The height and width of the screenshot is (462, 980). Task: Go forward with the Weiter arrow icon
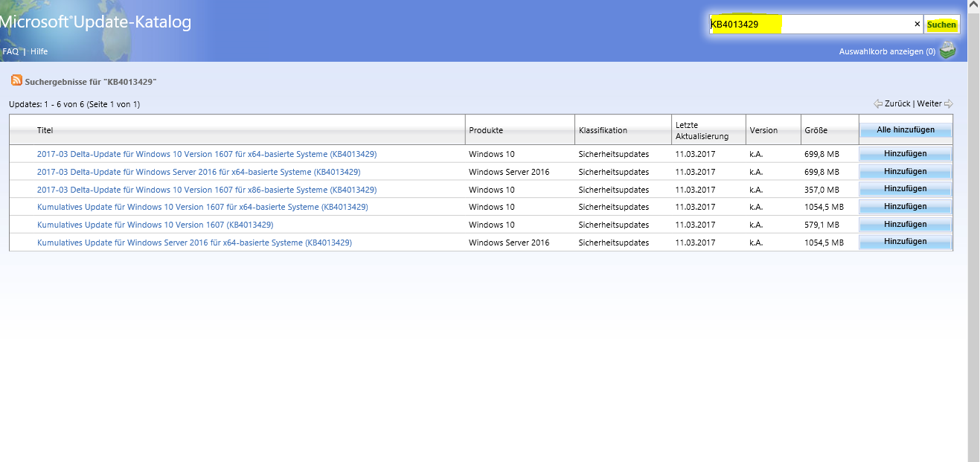tap(948, 104)
